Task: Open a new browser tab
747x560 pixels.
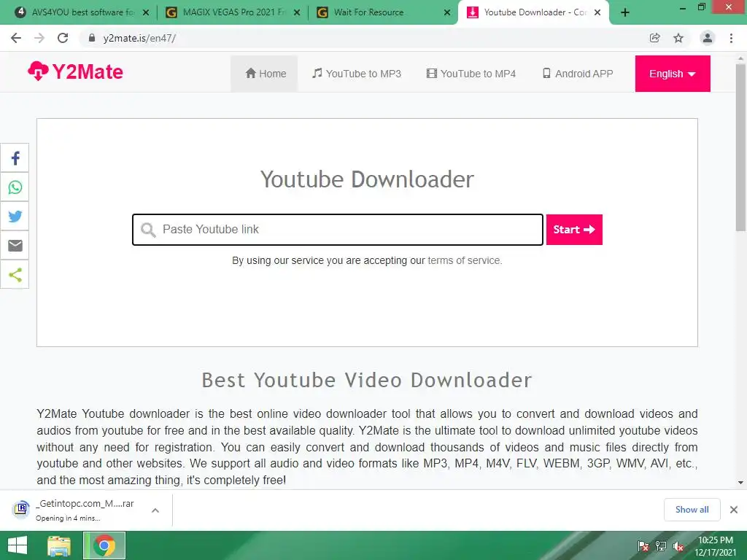Action: coord(625,12)
